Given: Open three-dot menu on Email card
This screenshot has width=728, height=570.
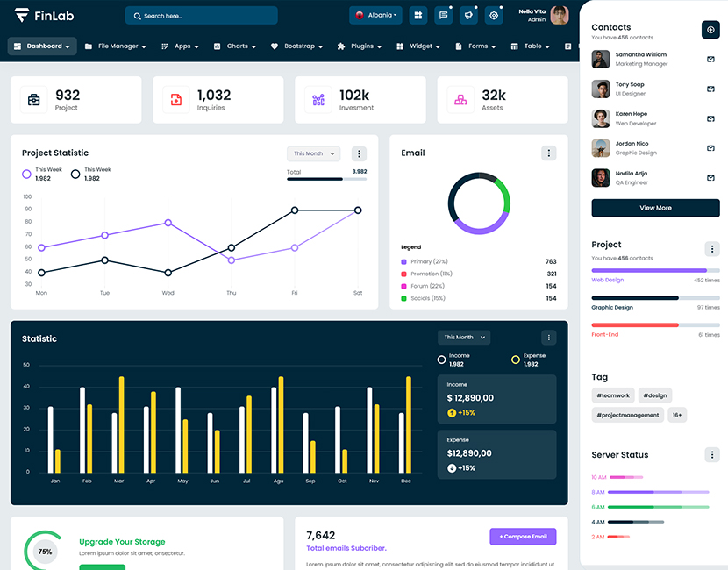Looking at the screenshot, I should pyautogui.click(x=549, y=153).
